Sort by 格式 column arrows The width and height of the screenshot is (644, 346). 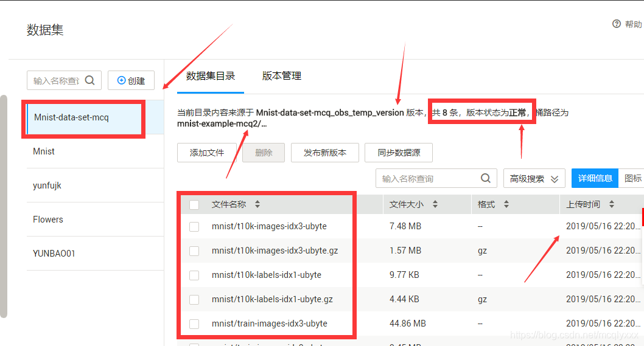click(506, 204)
